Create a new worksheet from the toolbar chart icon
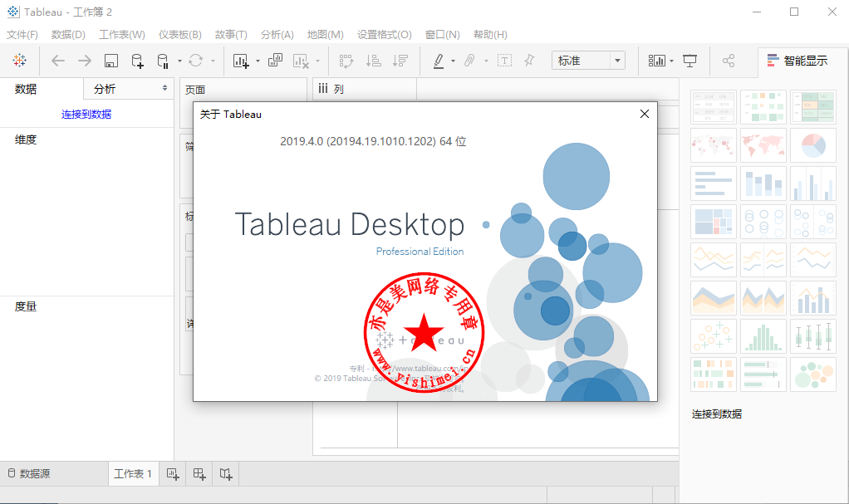The image size is (849, 504). 241,61
